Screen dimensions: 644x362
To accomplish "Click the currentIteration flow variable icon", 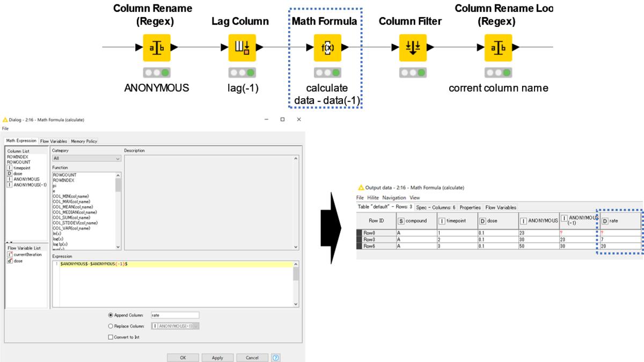I will pyautogui.click(x=10, y=255).
